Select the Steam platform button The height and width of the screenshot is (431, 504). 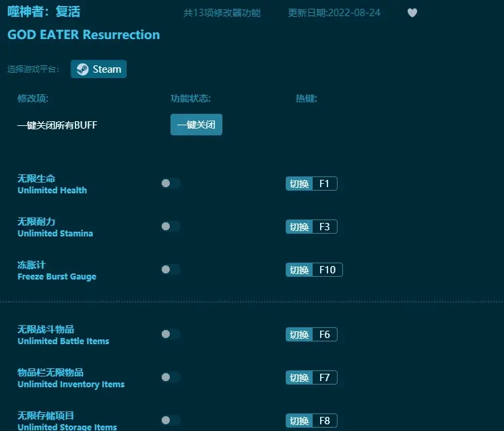pyautogui.click(x=98, y=69)
